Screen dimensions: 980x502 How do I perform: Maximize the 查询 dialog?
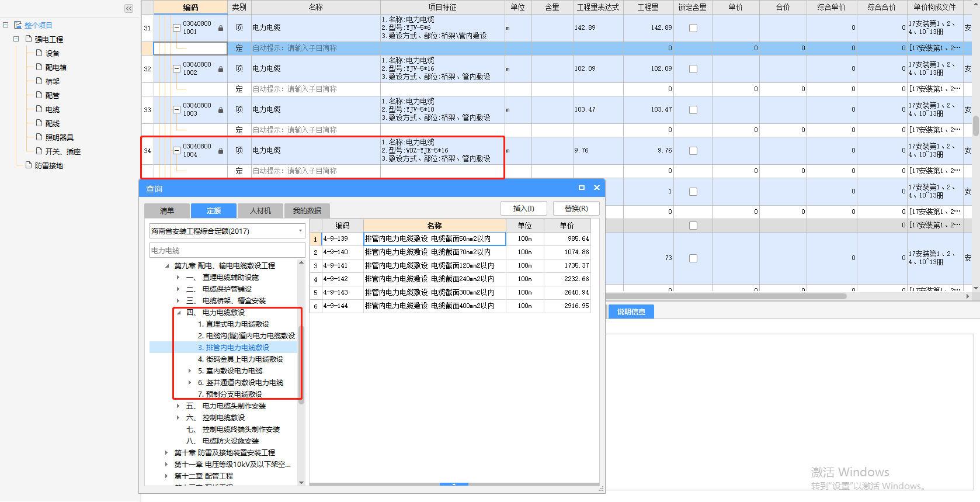tap(582, 188)
